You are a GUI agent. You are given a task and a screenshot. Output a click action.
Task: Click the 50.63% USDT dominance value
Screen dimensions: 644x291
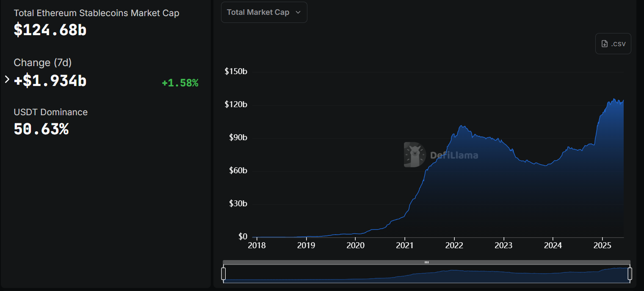(x=41, y=129)
